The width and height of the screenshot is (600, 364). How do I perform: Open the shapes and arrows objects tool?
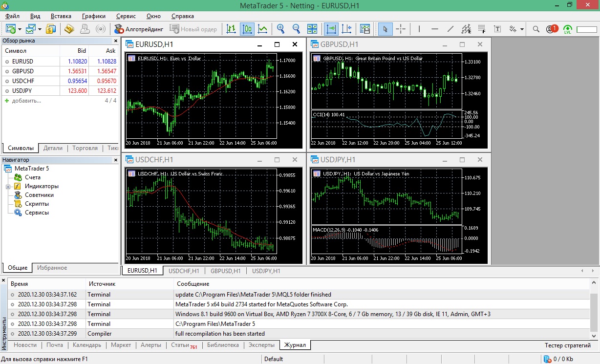click(x=513, y=29)
